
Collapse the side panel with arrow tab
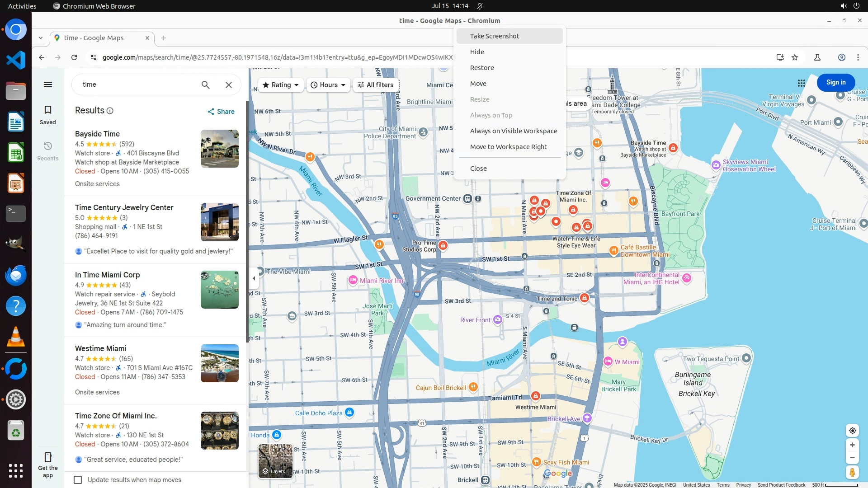254,278
